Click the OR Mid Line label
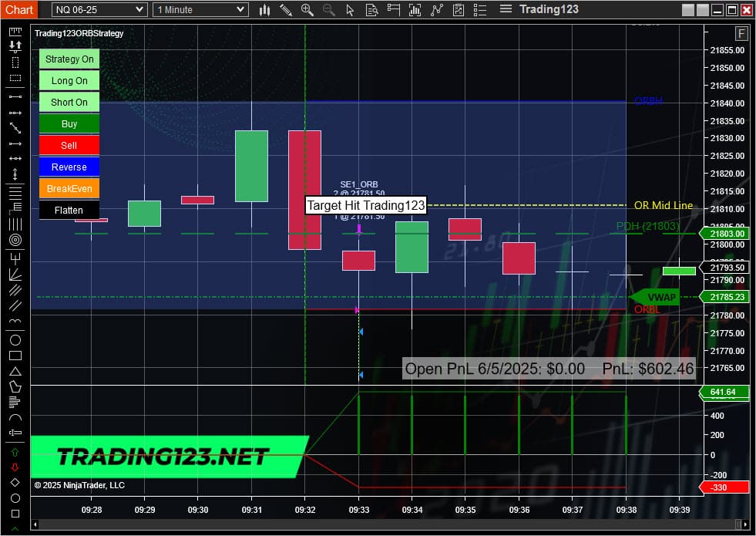This screenshot has height=536, width=756. [663, 205]
